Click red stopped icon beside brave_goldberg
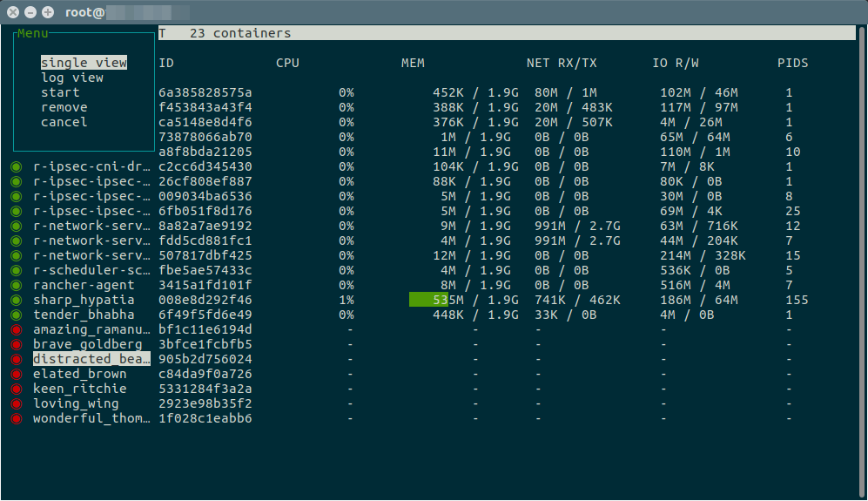The image size is (868, 501). (16, 344)
